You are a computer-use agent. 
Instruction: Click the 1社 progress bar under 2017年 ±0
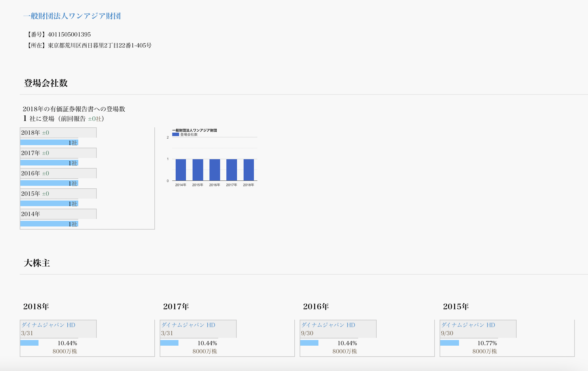[x=49, y=163]
